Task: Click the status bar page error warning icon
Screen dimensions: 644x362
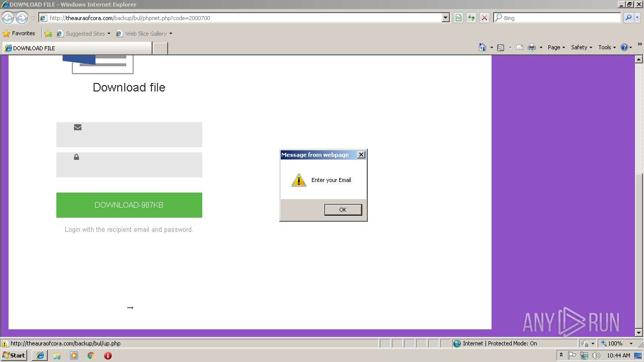Action: click(x=5, y=344)
